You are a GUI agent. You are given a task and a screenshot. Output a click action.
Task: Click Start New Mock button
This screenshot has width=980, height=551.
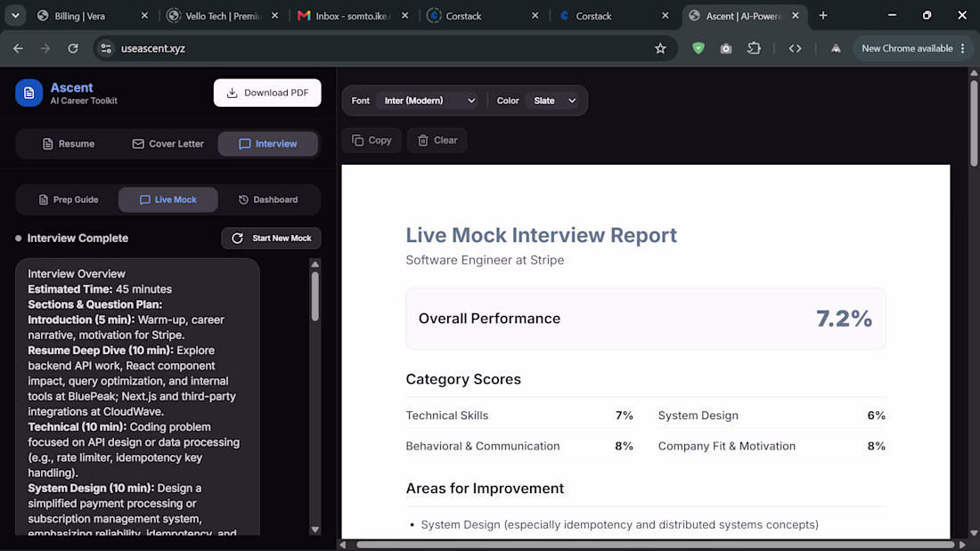(x=271, y=238)
